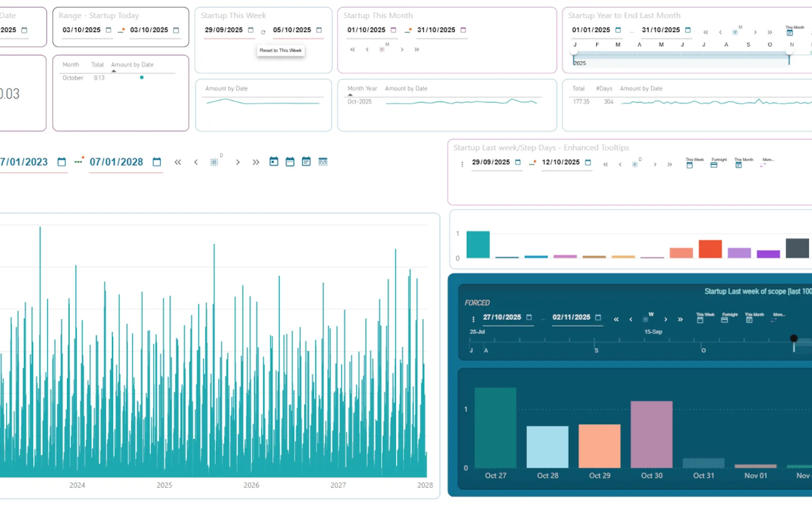Click timeline end handle in Year to End Last Month
The height and width of the screenshot is (508, 812).
pyautogui.click(x=790, y=52)
